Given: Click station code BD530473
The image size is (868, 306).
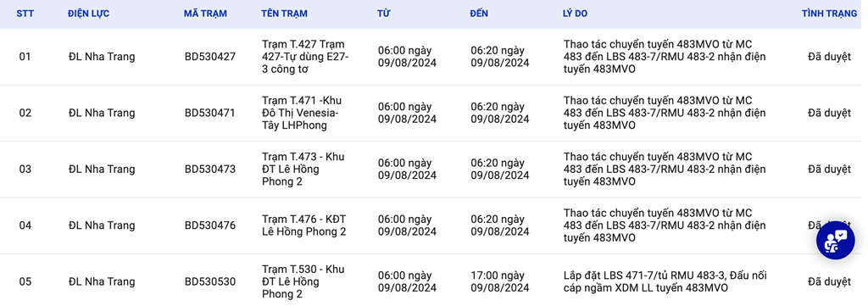Looking at the screenshot, I should pos(210,170).
